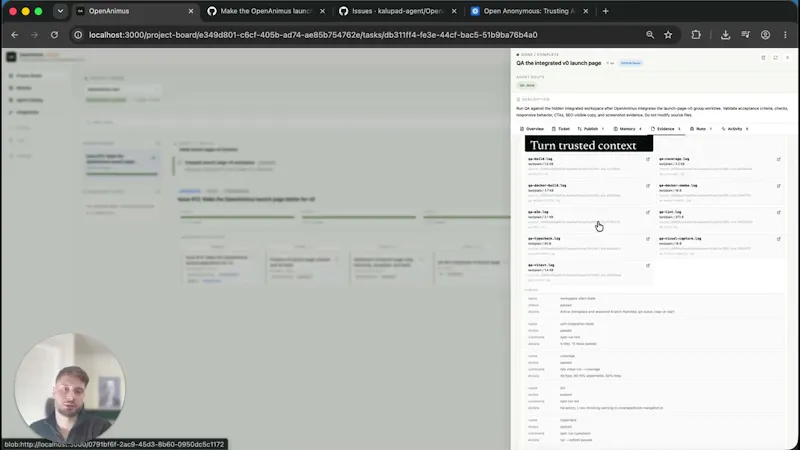Click the blue badge next to task title
This screenshot has width=800, height=450.
coord(631,63)
